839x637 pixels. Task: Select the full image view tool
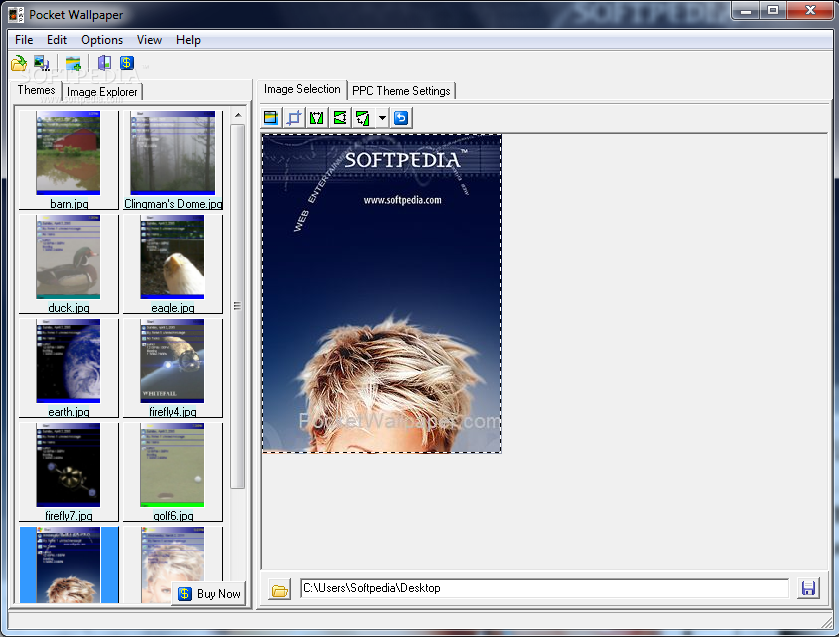pos(271,117)
